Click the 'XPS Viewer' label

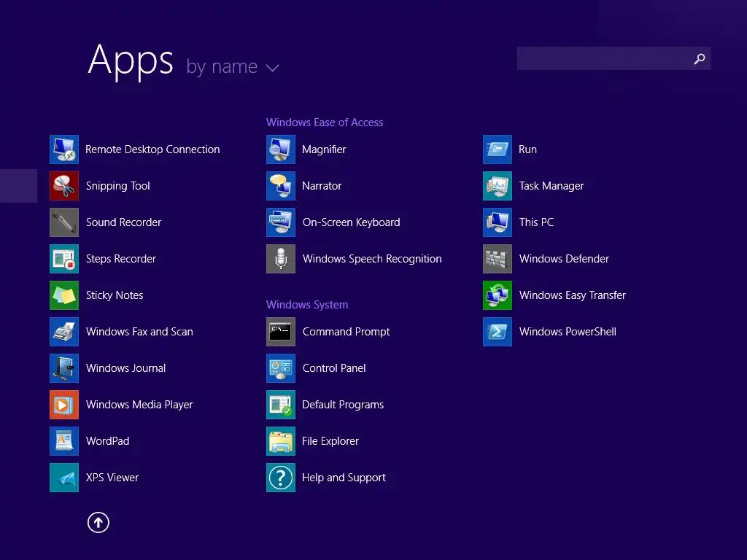pos(112,478)
